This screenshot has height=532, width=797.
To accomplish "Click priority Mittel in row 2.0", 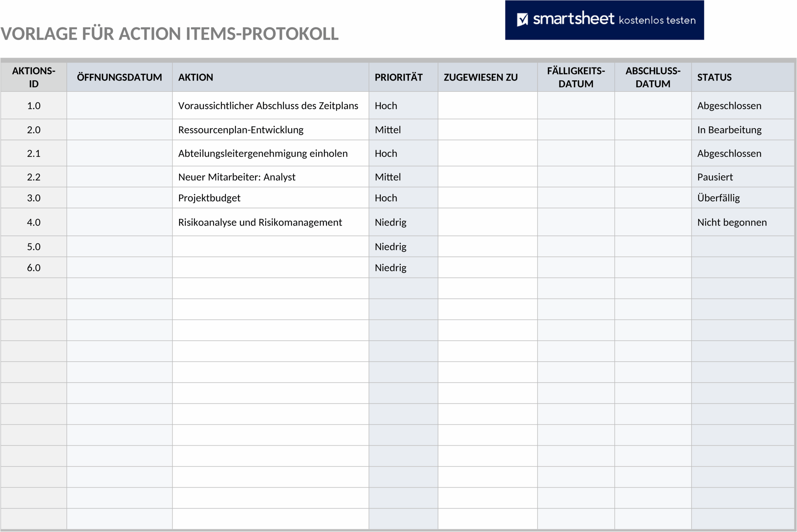I will [403, 130].
